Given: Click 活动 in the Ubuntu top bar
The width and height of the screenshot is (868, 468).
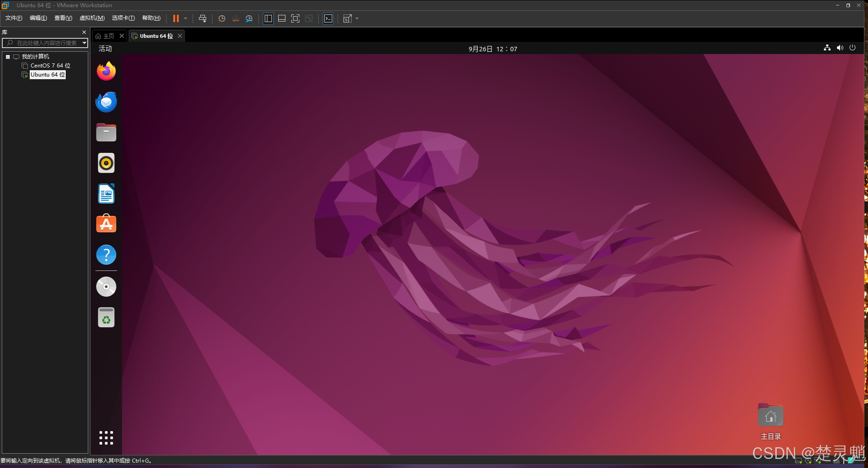Looking at the screenshot, I should point(105,49).
